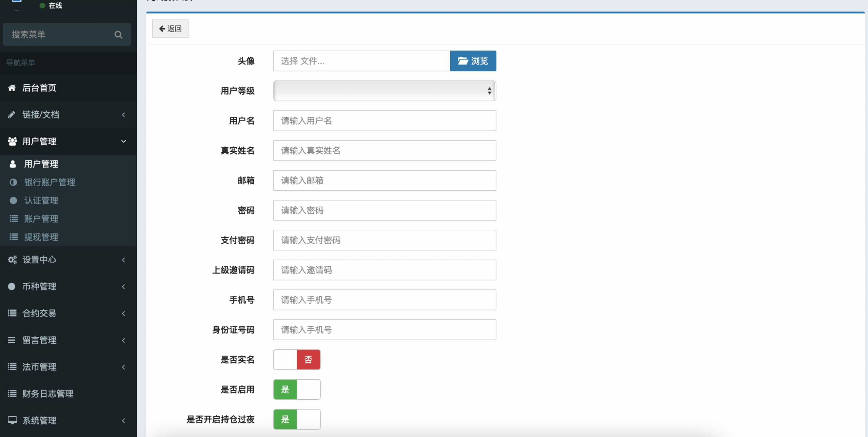Screen dimensions: 868x437
Task: Click the list icon beside 提现管理
Action: click(x=14, y=237)
